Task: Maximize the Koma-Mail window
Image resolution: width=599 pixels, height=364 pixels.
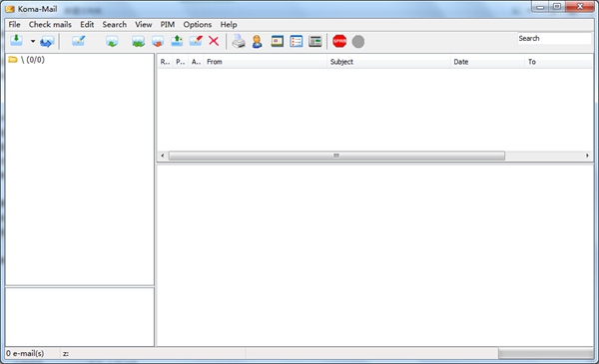Action: pyautogui.click(x=557, y=7)
